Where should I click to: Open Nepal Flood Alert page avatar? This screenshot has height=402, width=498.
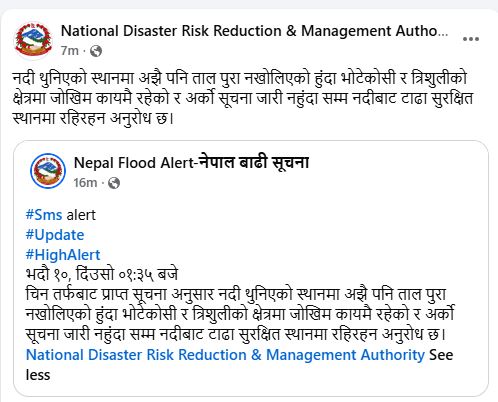coord(48,171)
